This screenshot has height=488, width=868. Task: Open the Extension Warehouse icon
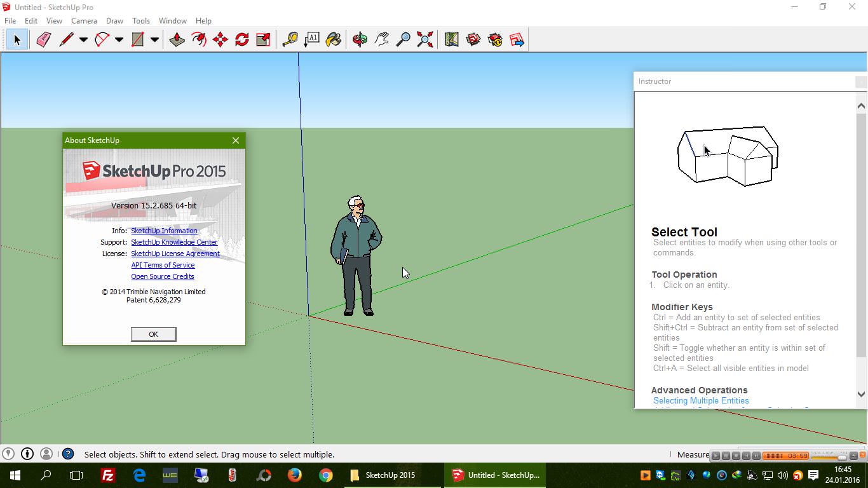point(495,39)
